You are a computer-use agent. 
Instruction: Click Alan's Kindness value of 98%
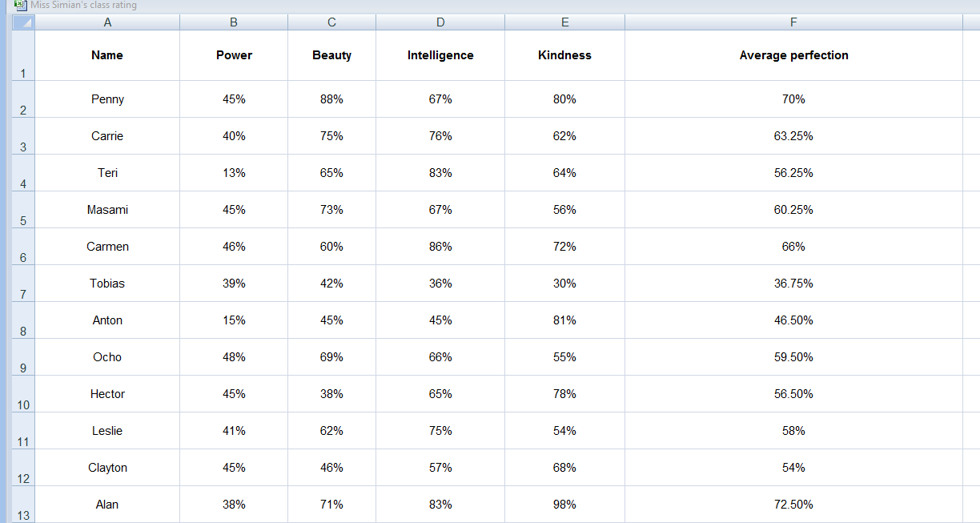pos(564,504)
